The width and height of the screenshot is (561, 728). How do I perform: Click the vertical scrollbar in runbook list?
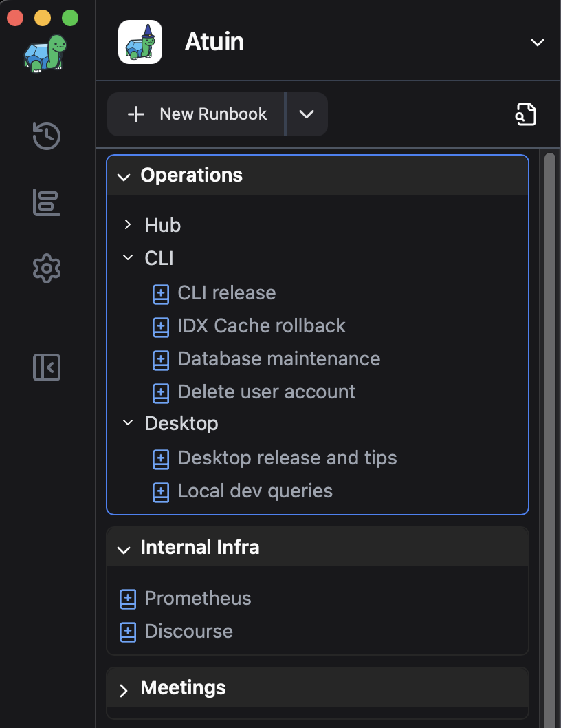549,413
